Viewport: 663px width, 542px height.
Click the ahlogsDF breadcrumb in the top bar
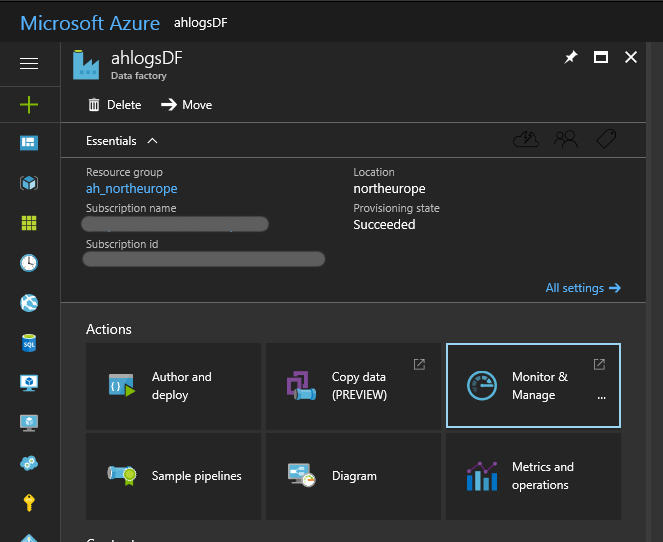pyautogui.click(x=201, y=23)
